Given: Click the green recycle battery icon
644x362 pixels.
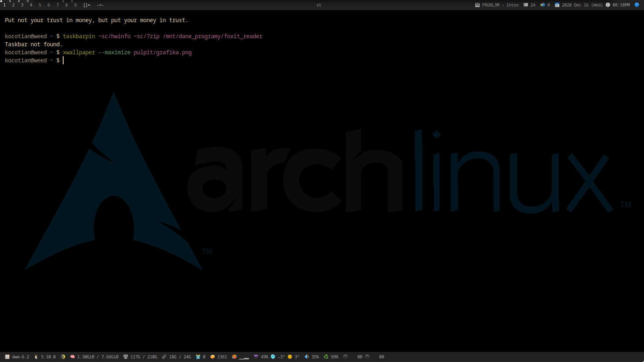Looking at the screenshot, I should pos(326,357).
